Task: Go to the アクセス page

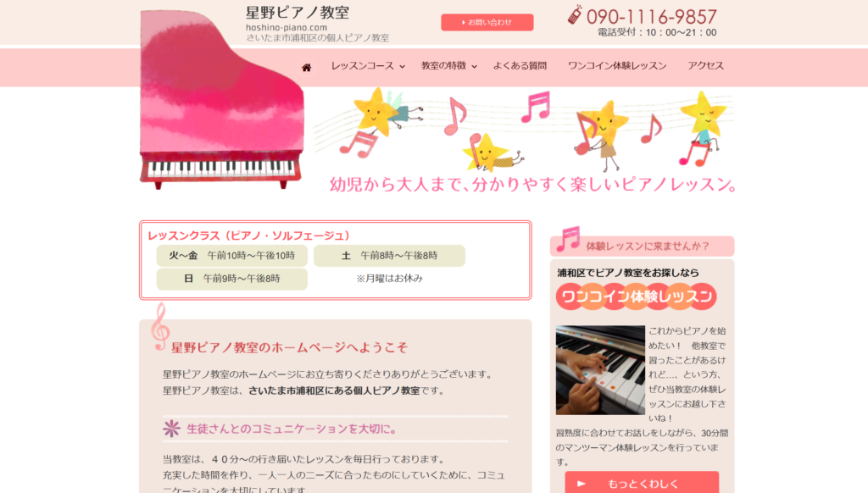Action: point(705,66)
